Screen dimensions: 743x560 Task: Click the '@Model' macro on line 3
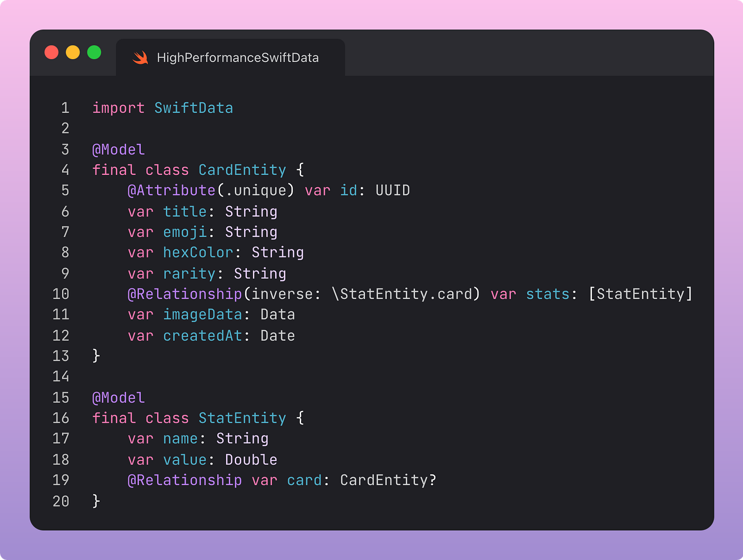click(118, 149)
